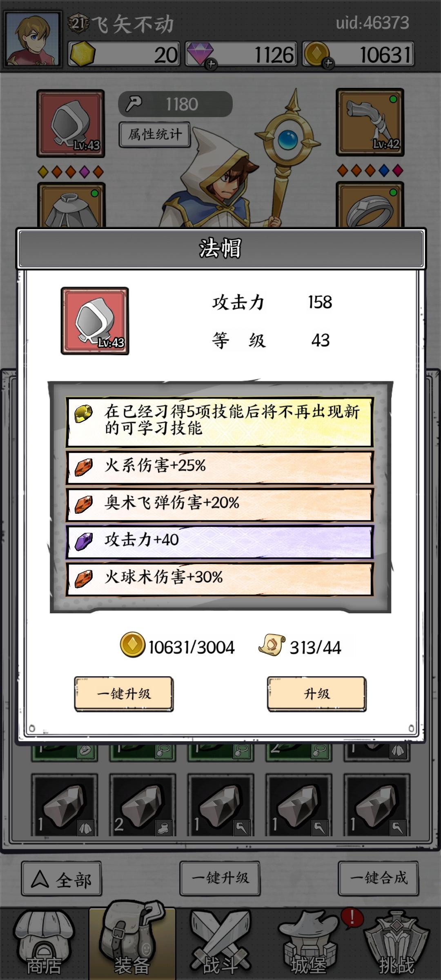
Task: Click the bottom 一键合成 button
Action: coord(378,878)
